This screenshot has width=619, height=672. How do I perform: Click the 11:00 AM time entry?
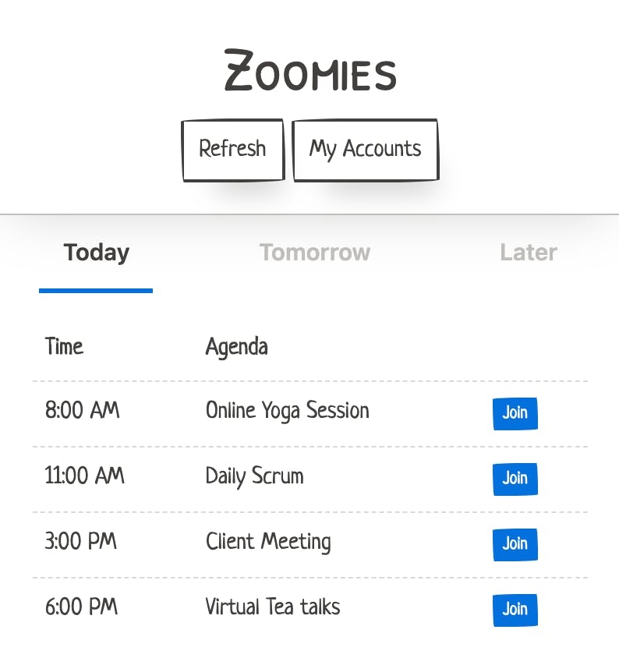(84, 476)
